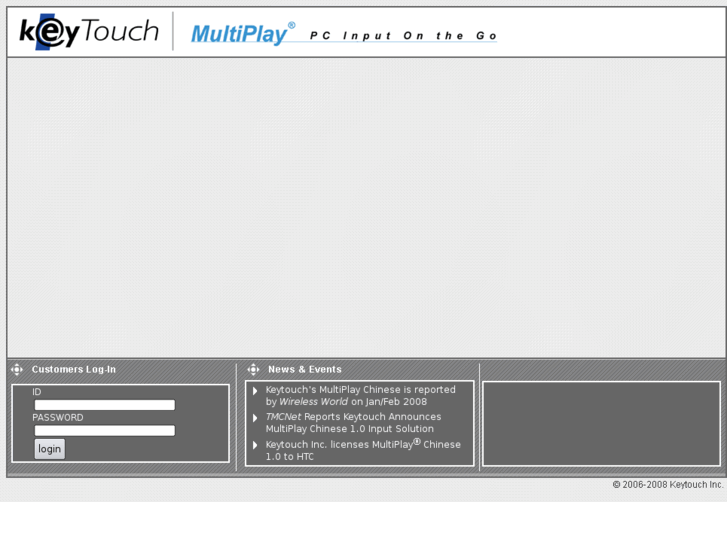Focus the PASSWORD input field
Image resolution: width=727 pixels, height=545 pixels.
tap(105, 430)
